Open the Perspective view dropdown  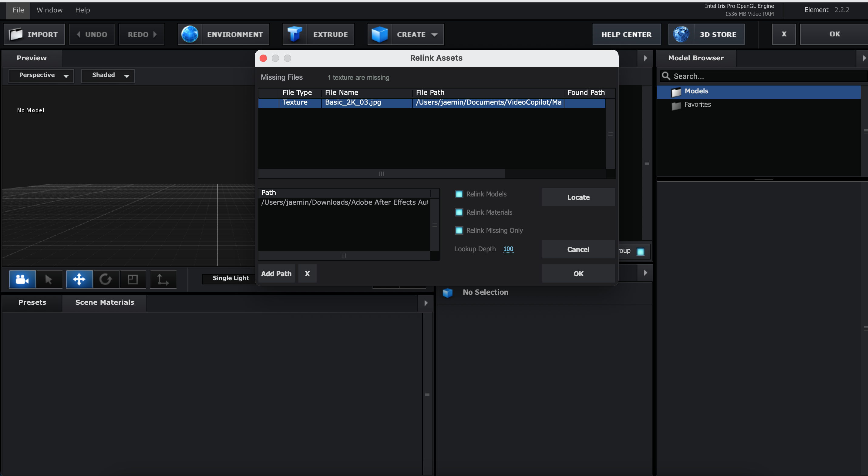41,75
